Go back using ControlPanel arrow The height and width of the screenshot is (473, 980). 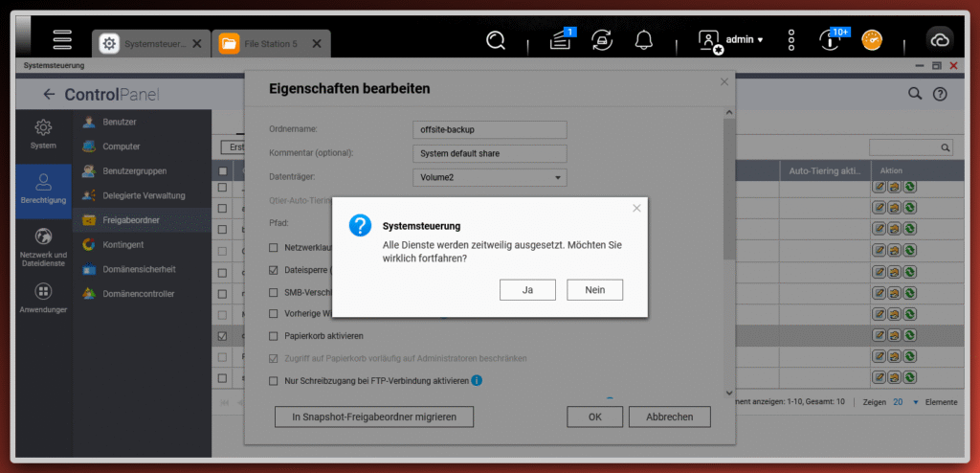point(49,95)
